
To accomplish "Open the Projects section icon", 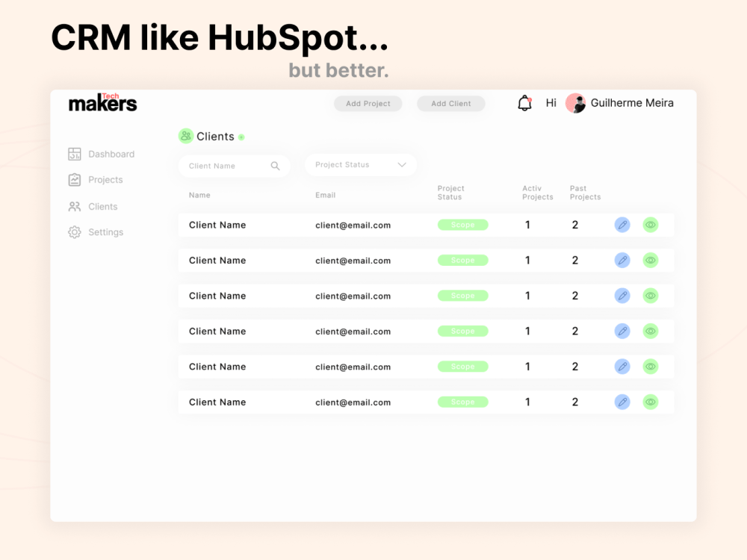I will [75, 180].
